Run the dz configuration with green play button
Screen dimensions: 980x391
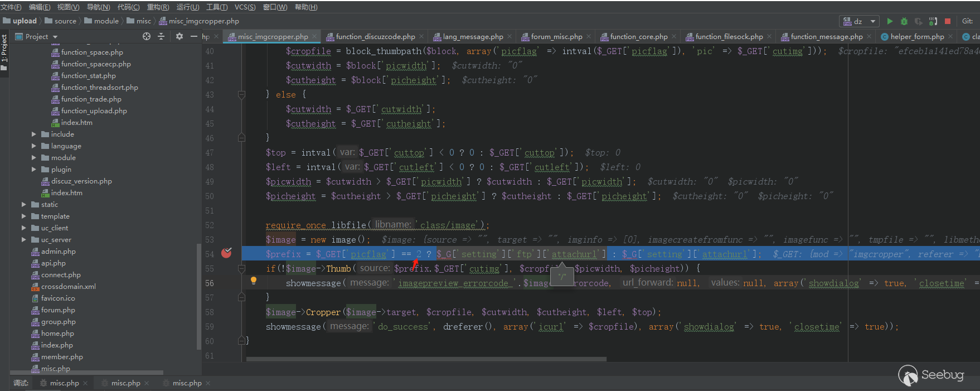click(x=890, y=21)
